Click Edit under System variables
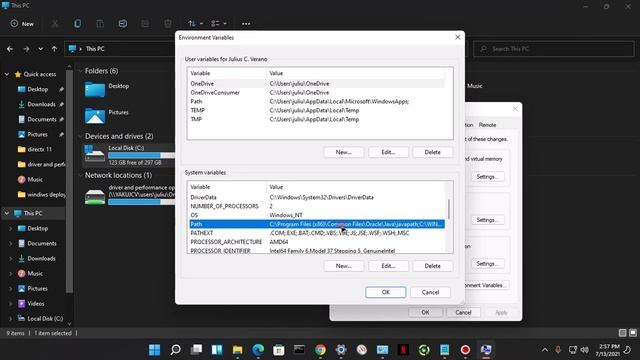The image size is (640, 360). (x=388, y=266)
